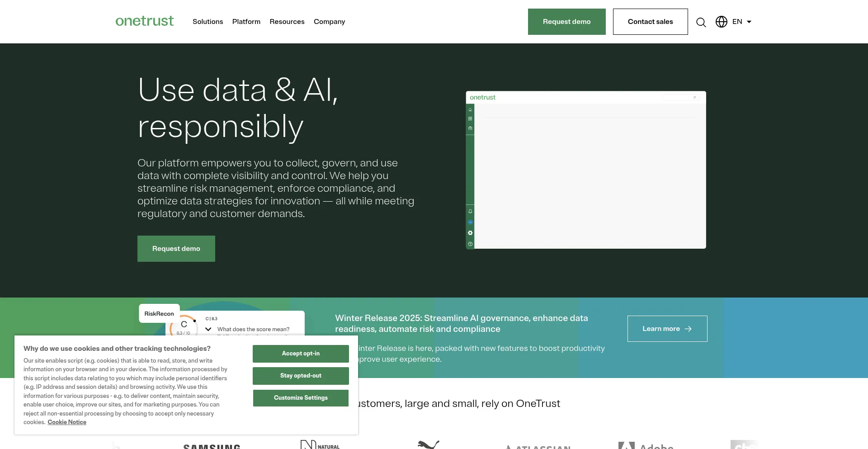This screenshot has height=449, width=868.
Task: Click home icon in product preview sidebar
Action: (x=470, y=110)
